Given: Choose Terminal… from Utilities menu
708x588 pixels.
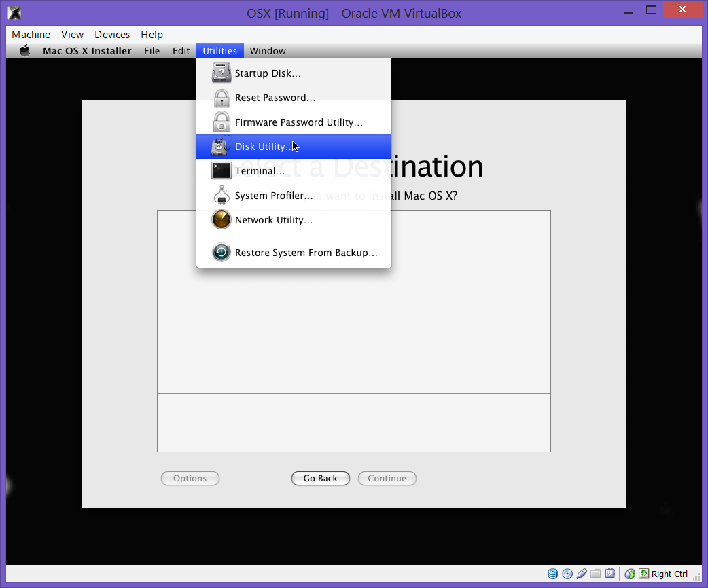Looking at the screenshot, I should point(294,170).
